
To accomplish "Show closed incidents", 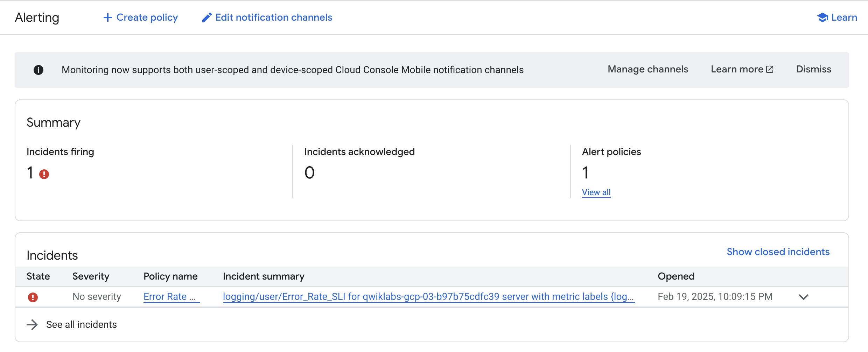I will pos(778,252).
